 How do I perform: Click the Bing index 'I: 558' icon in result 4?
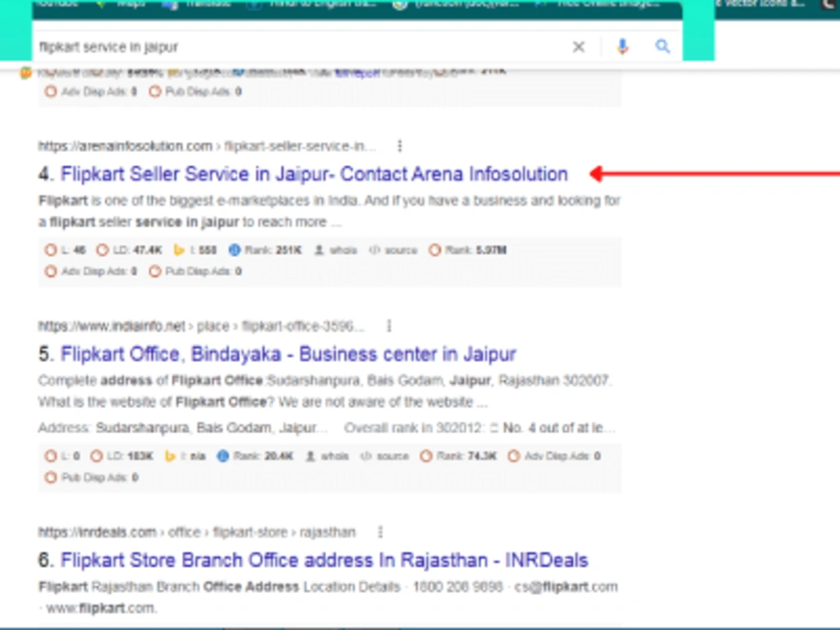(180, 250)
